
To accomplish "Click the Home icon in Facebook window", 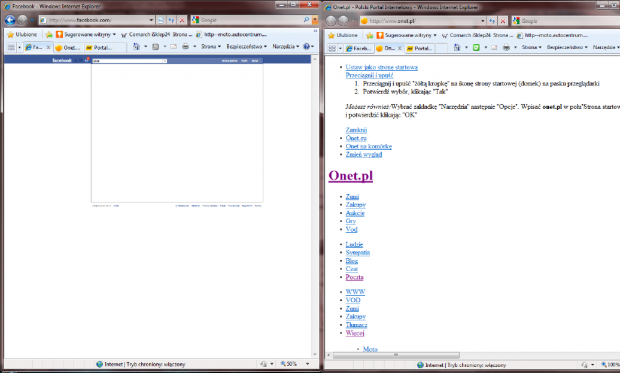I will (136, 47).
